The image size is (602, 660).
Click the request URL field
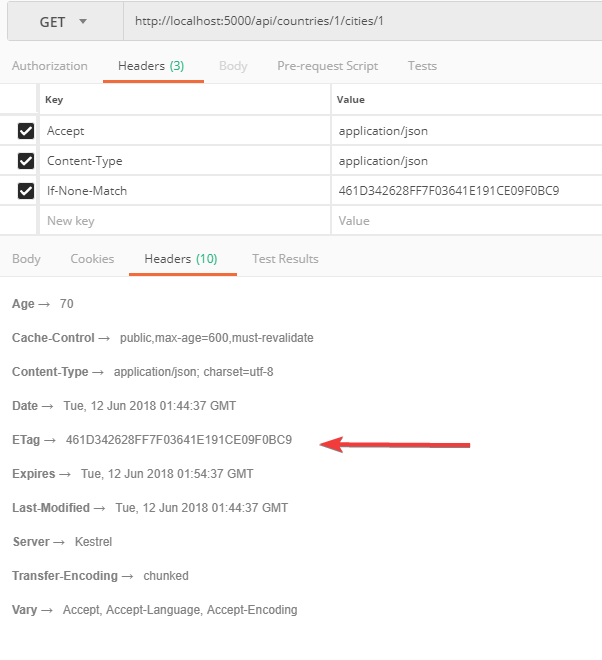click(360, 21)
